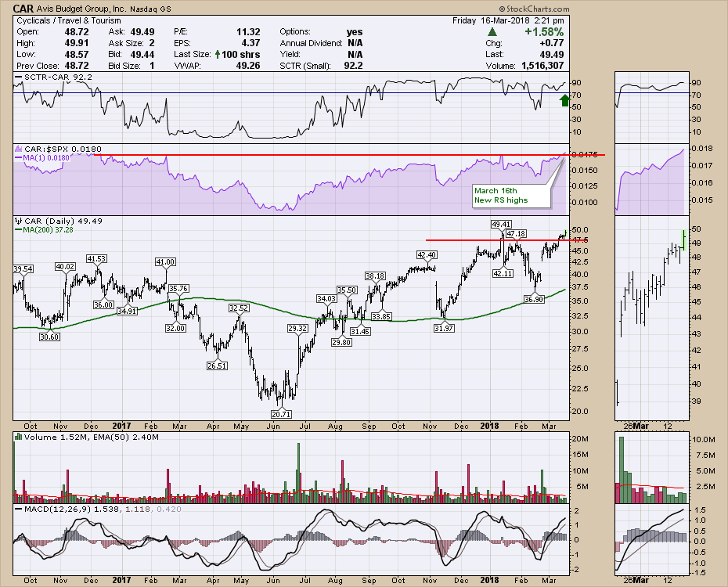Click the '42.11' price label
This screenshot has height=587, width=728.
[x=503, y=273]
